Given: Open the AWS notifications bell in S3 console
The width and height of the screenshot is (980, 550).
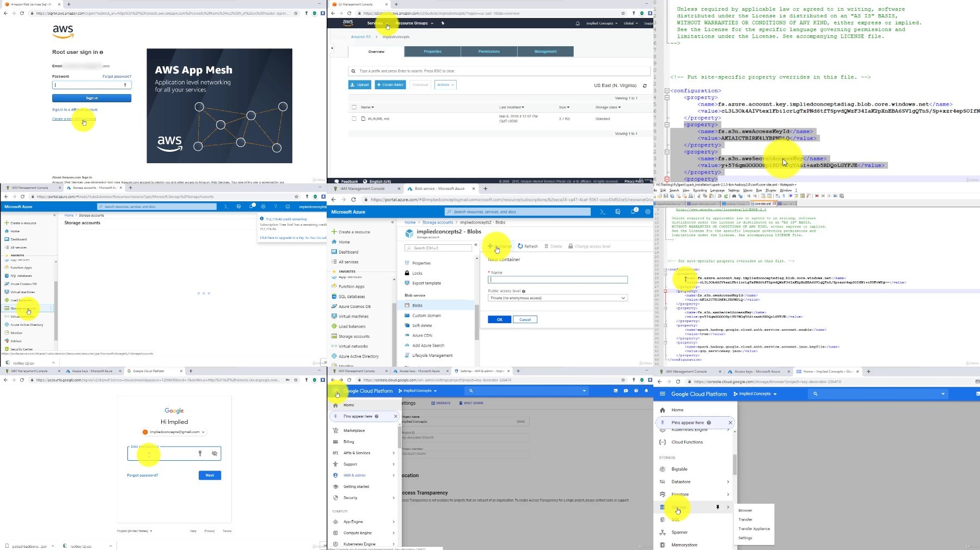Looking at the screenshot, I should 578,23.
